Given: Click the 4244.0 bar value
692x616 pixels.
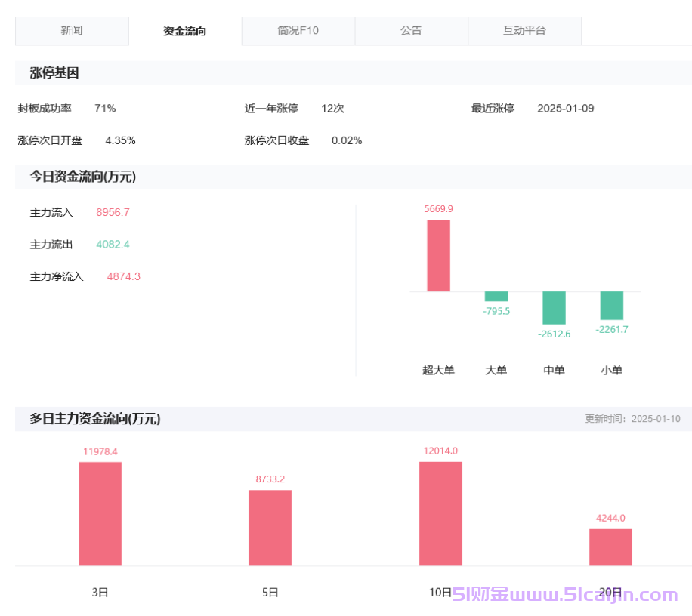Looking at the screenshot, I should 611,518.
